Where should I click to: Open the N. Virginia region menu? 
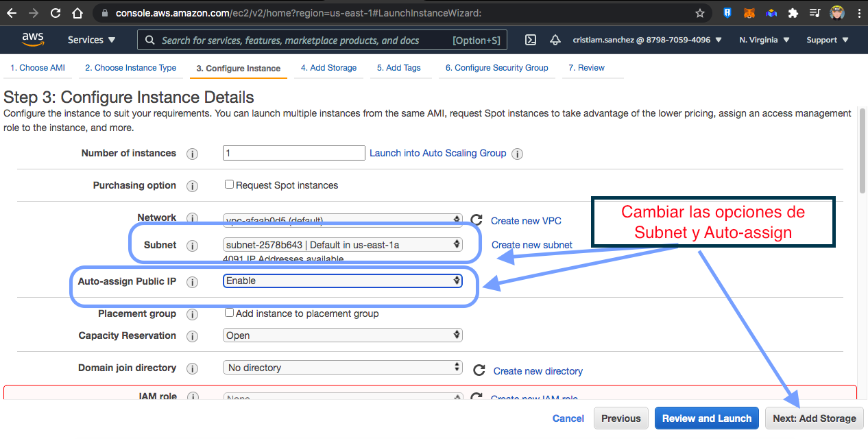[764, 40]
